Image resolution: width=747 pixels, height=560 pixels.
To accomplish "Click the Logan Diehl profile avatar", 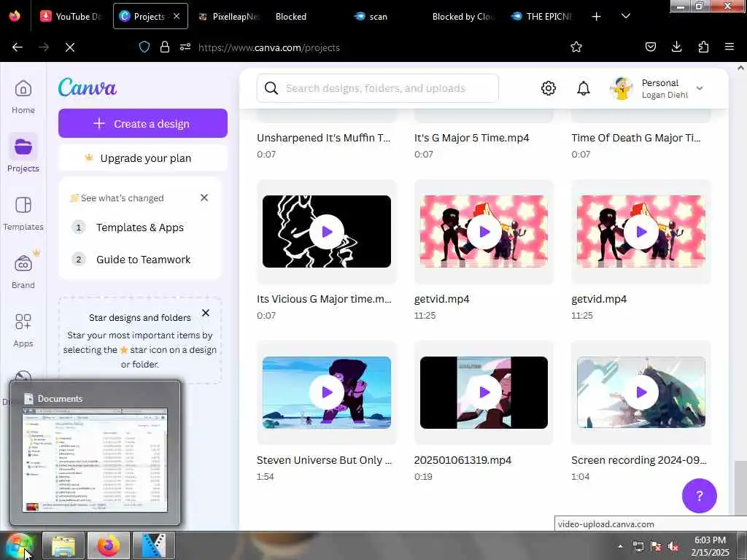I will tap(622, 88).
